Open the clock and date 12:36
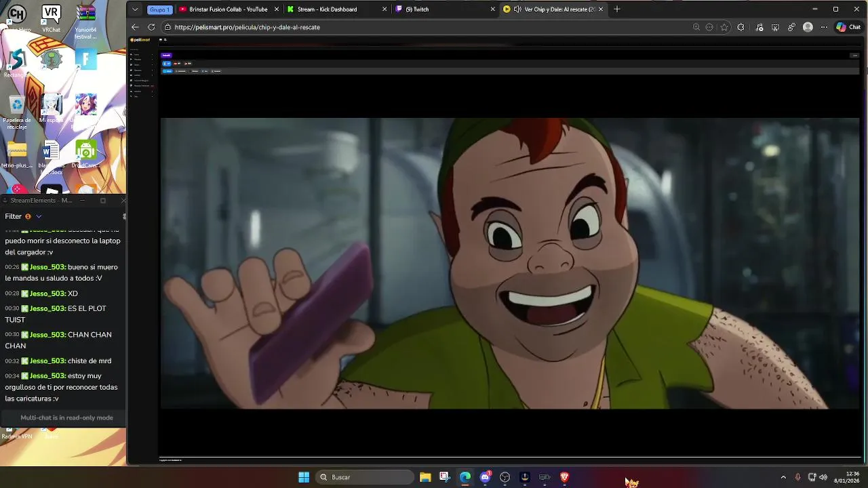Image resolution: width=868 pixels, height=488 pixels. [x=847, y=477]
